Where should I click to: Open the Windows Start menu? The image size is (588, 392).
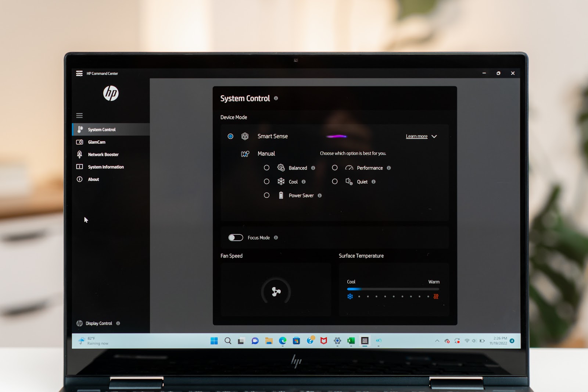coord(214,341)
